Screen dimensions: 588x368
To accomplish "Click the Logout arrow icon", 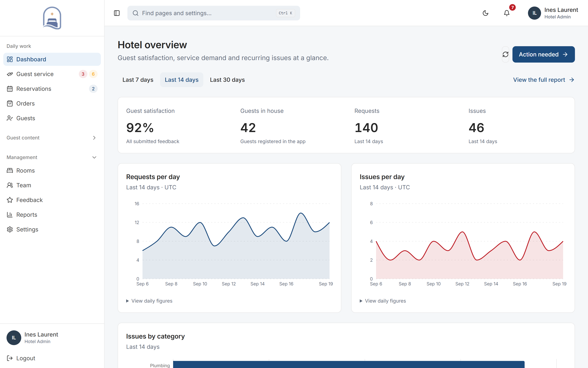I will coord(10,358).
